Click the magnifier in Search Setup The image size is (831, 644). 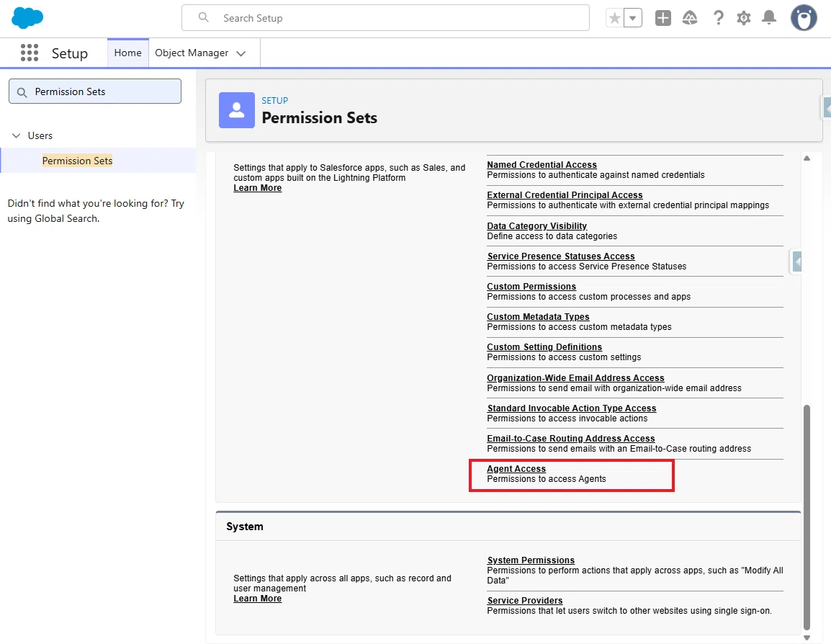(x=204, y=17)
